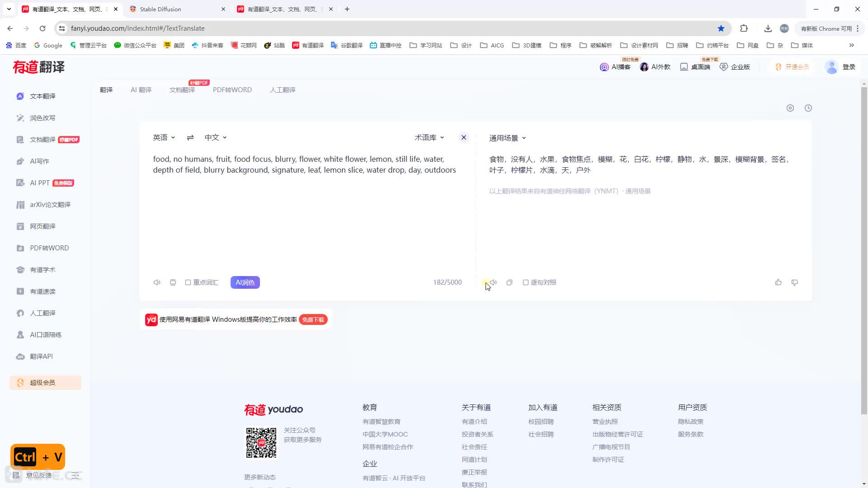This screenshot has height=488, width=868.
Task: Open 网页翻译 sidebar item
Action: coord(36,226)
